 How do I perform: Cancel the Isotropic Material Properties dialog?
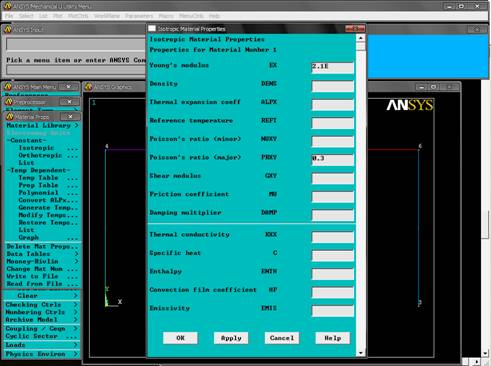point(282,338)
